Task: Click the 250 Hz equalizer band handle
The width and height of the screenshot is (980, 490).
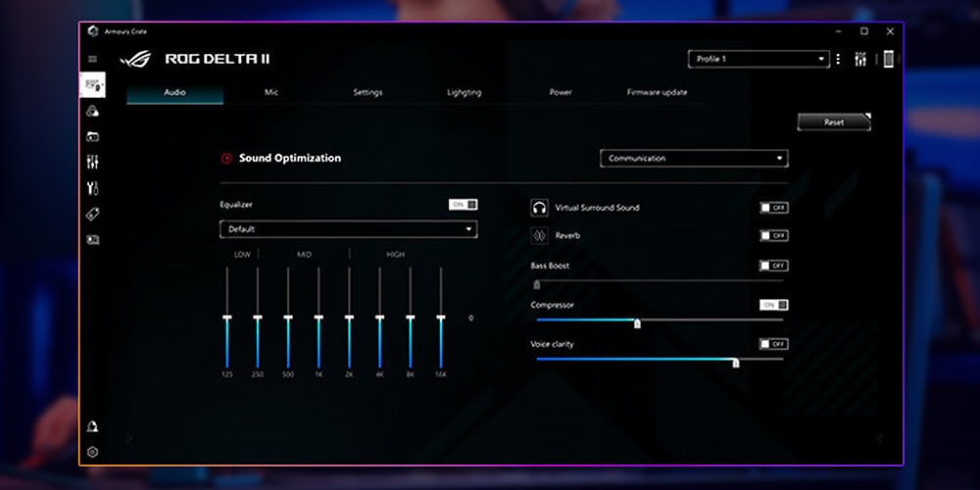Action: pyautogui.click(x=258, y=318)
